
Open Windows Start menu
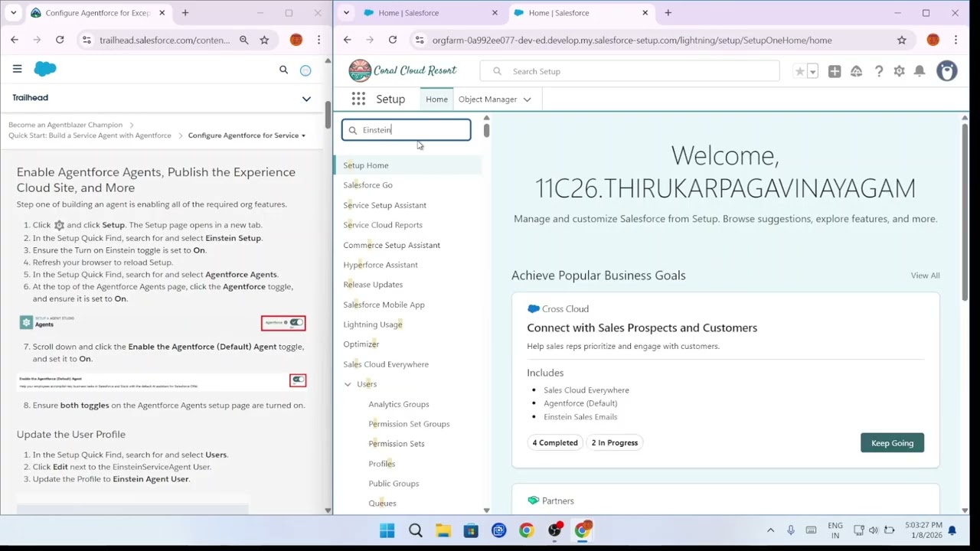387,530
